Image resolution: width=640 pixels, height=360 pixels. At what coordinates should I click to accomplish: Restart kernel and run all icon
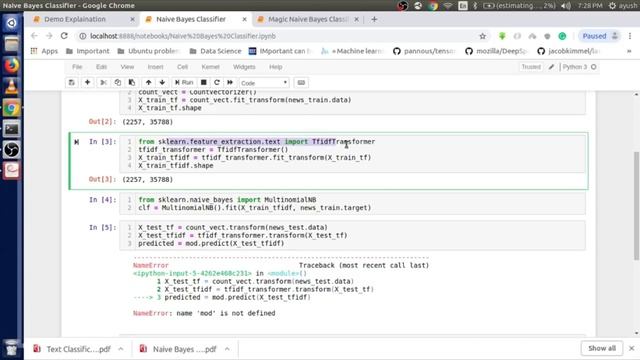(230, 82)
